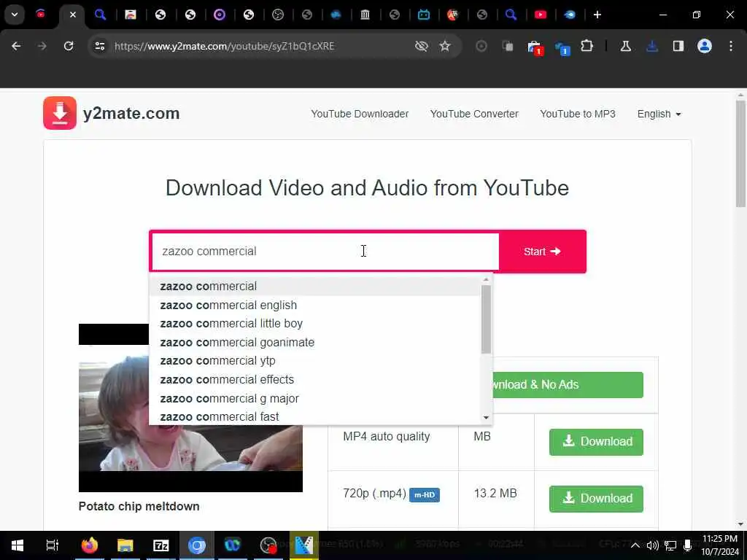
Task: Click the y2mate red download logo
Action: point(60,113)
